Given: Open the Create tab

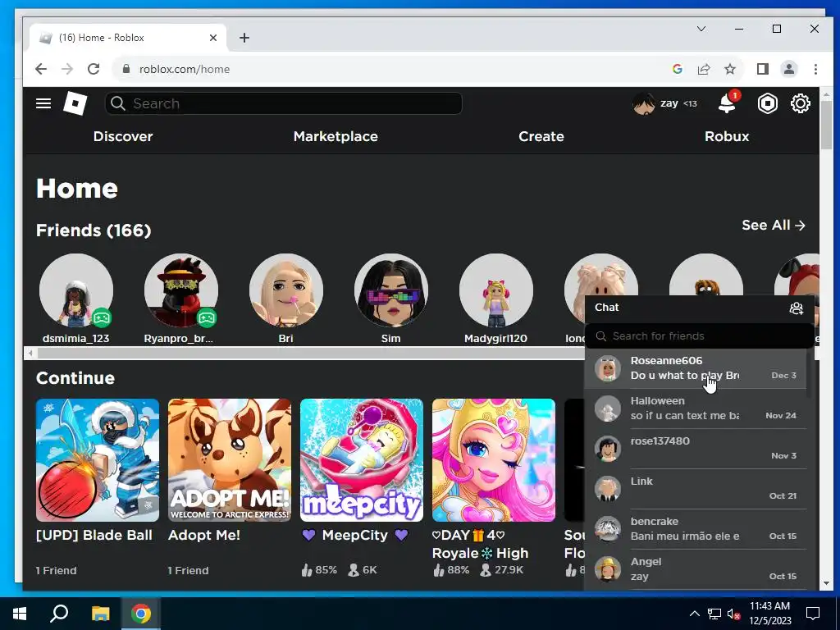Looking at the screenshot, I should tap(541, 136).
